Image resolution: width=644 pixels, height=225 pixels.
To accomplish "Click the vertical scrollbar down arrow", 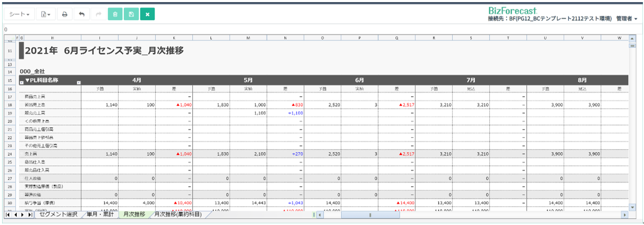I will [x=632, y=207].
